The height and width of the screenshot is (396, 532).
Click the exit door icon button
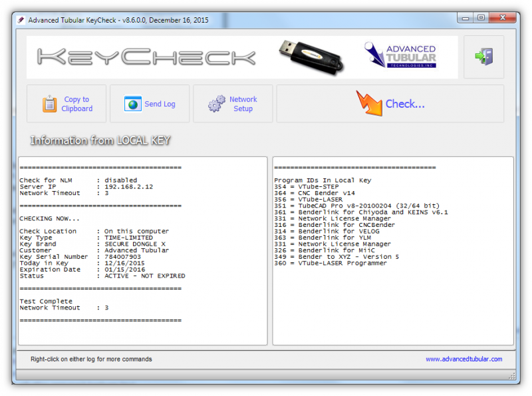(484, 57)
